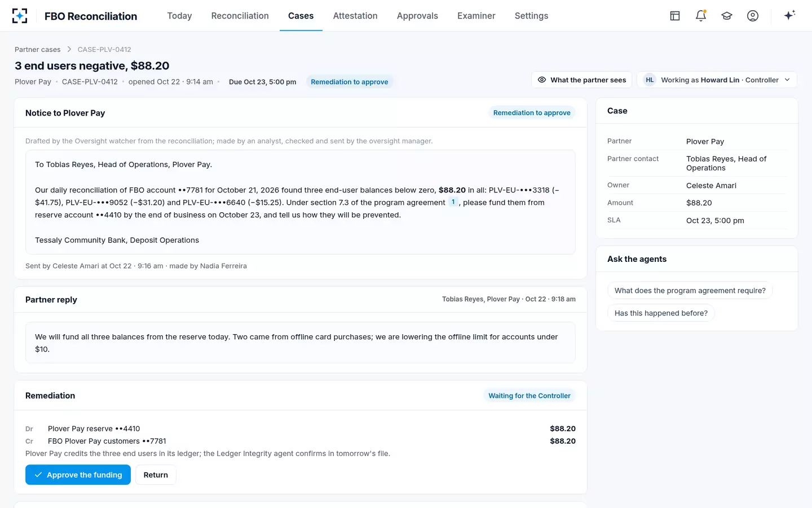Ask 'Has this happened before?'
812x508 pixels.
661,313
